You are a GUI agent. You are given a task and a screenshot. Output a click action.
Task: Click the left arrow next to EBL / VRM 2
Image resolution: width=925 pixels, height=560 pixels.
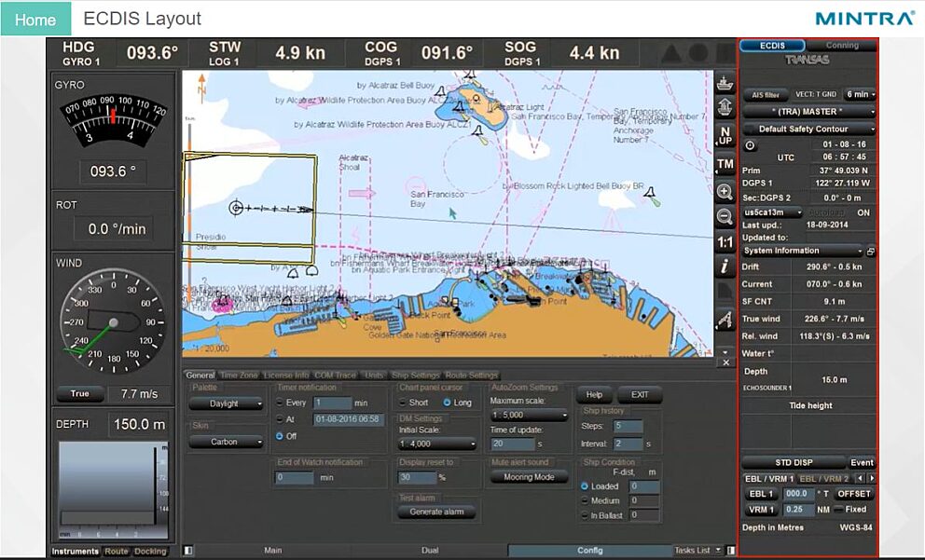click(x=860, y=479)
